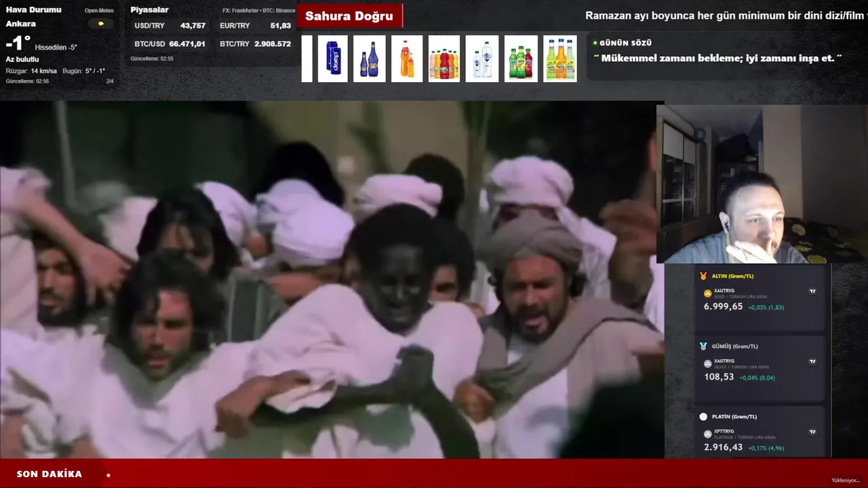Screen dimensions: 868x488
Task: Click the USD/TRY 43,757 rate
Action: (x=170, y=26)
